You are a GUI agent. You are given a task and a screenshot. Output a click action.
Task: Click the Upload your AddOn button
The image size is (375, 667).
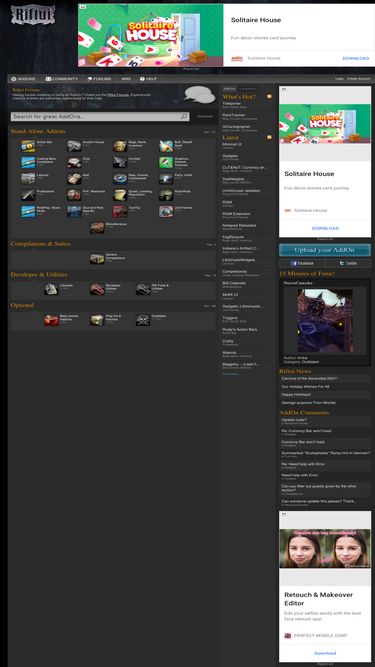click(325, 250)
